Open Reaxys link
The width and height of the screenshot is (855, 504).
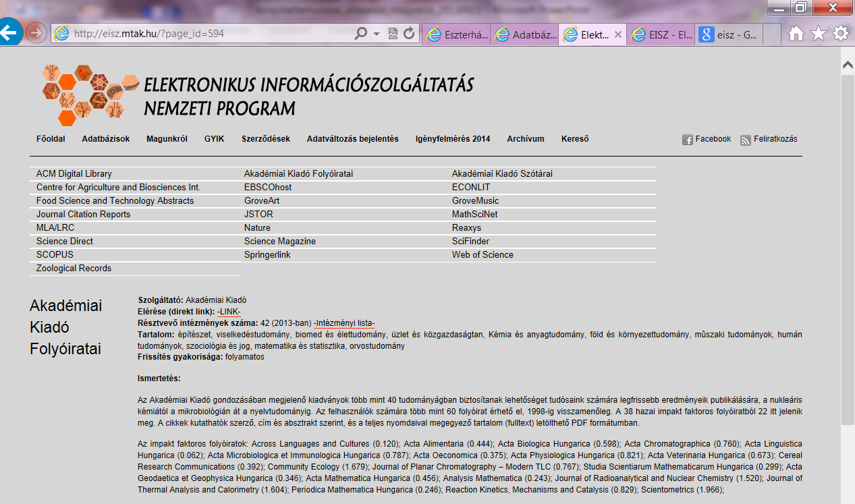[x=466, y=228]
